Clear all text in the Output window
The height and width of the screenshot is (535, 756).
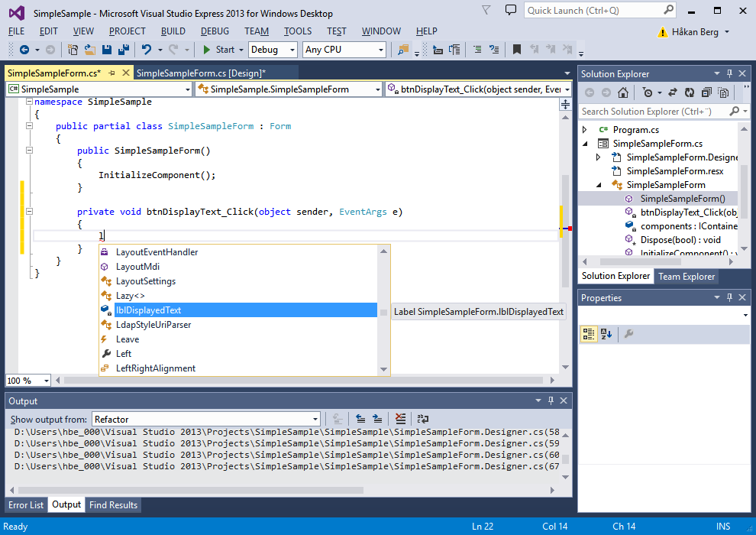[x=400, y=419]
